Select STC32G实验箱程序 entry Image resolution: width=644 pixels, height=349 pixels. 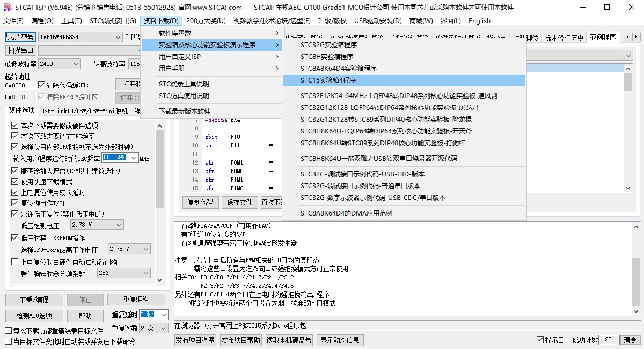coord(404,44)
